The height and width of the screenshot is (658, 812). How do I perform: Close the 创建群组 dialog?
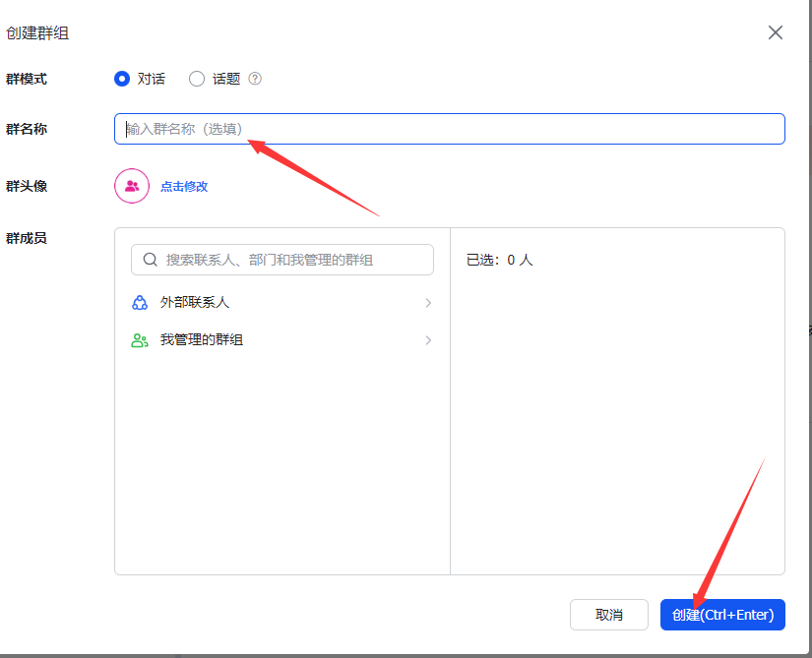tap(776, 32)
